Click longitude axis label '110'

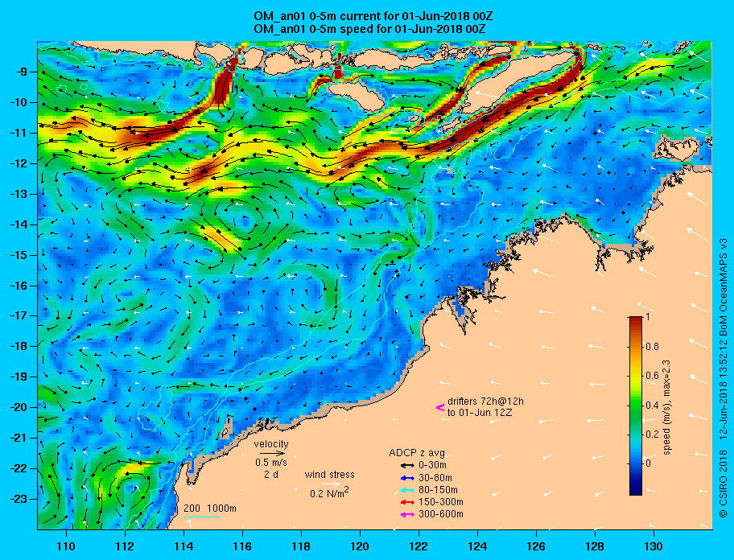point(66,546)
